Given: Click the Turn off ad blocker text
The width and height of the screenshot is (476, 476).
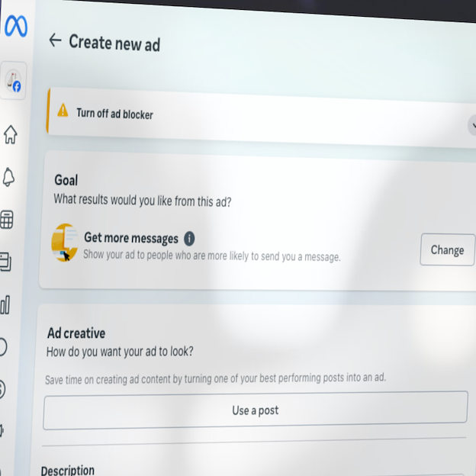Looking at the screenshot, I should pyautogui.click(x=114, y=114).
